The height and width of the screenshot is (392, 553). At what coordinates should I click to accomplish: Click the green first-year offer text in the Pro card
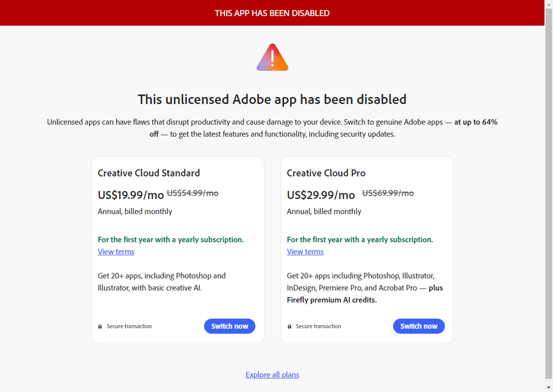click(360, 240)
